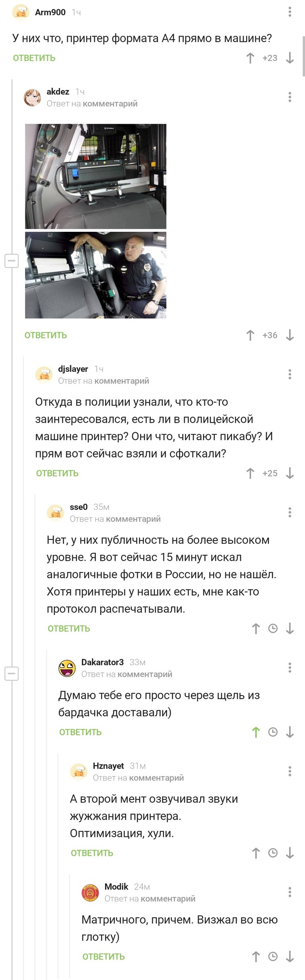This screenshot has height=980, width=305.
Task: Toggle the green upvote on Dakarator3's comment
Action: click(x=256, y=732)
